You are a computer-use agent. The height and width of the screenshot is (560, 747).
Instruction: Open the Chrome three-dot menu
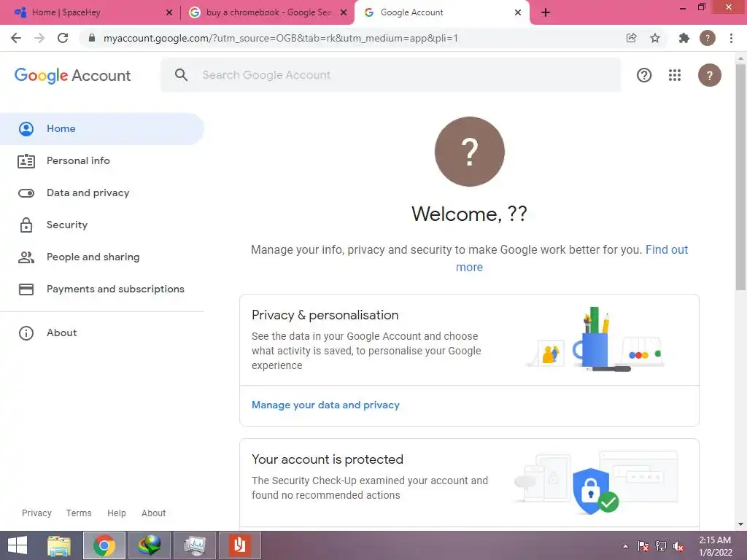(731, 38)
